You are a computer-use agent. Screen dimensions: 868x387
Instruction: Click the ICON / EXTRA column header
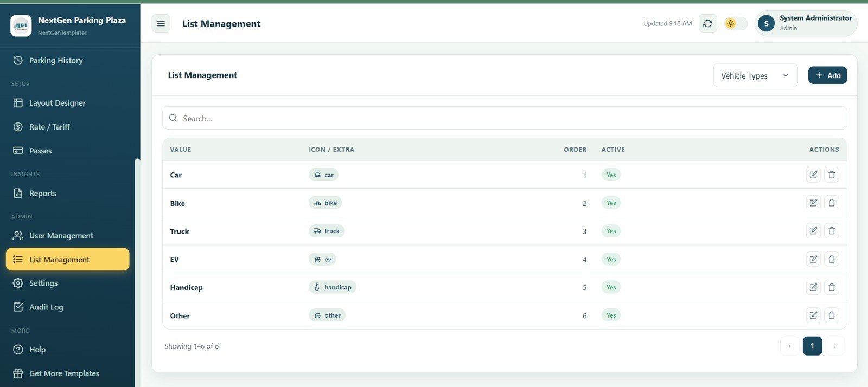click(331, 150)
